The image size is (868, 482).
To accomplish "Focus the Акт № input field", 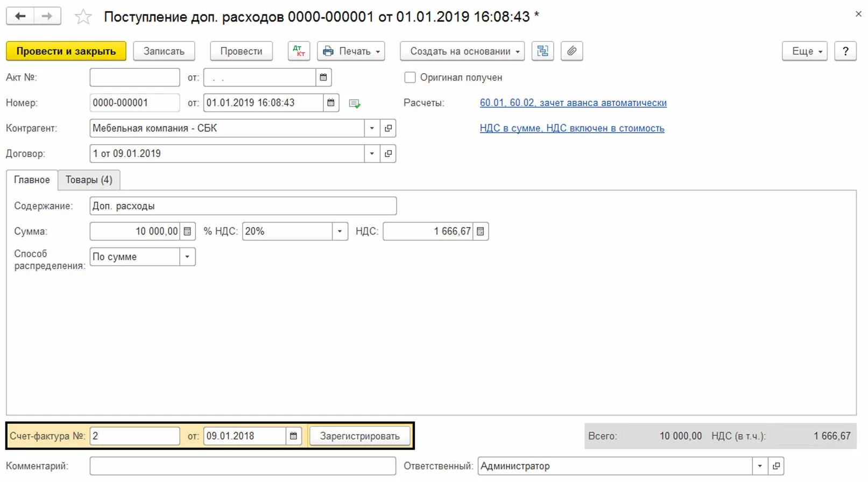I will (135, 77).
